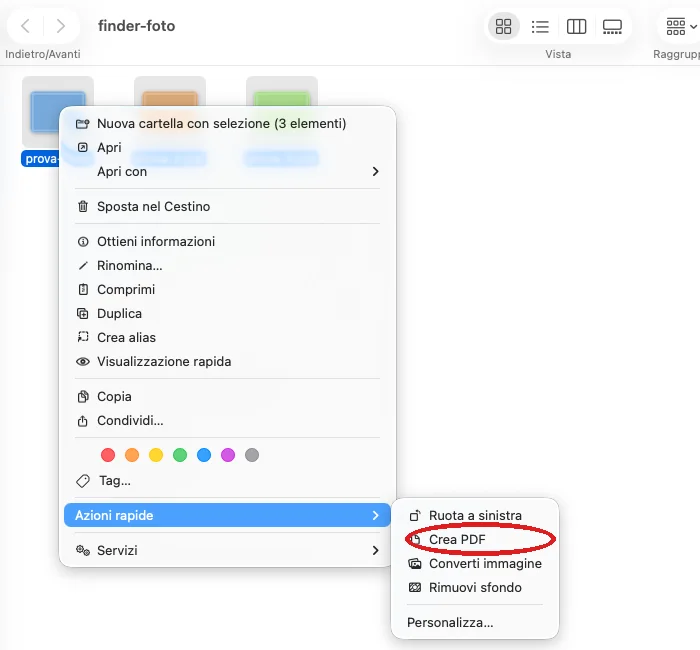This screenshot has height=650, width=700.
Task: Click the gears icon beside Servizi
Action: tap(83, 550)
